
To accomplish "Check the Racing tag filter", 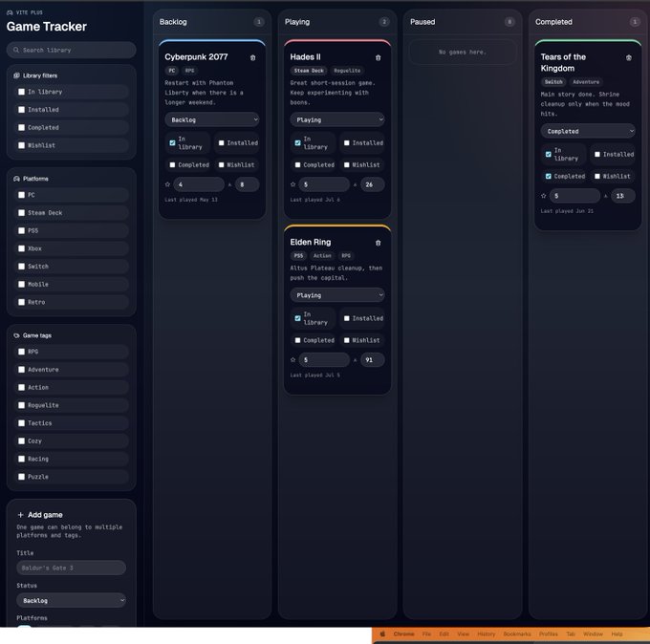I will 22,459.
